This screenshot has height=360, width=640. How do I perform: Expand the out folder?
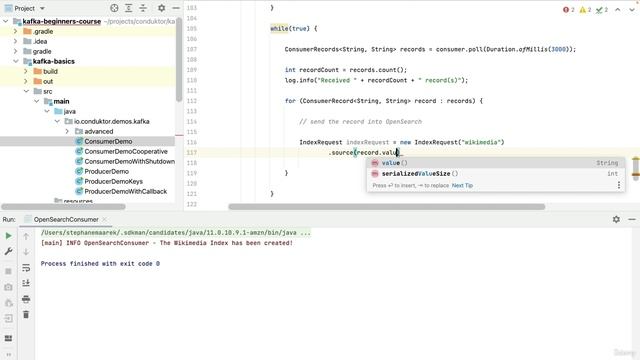pyautogui.click(x=26, y=81)
